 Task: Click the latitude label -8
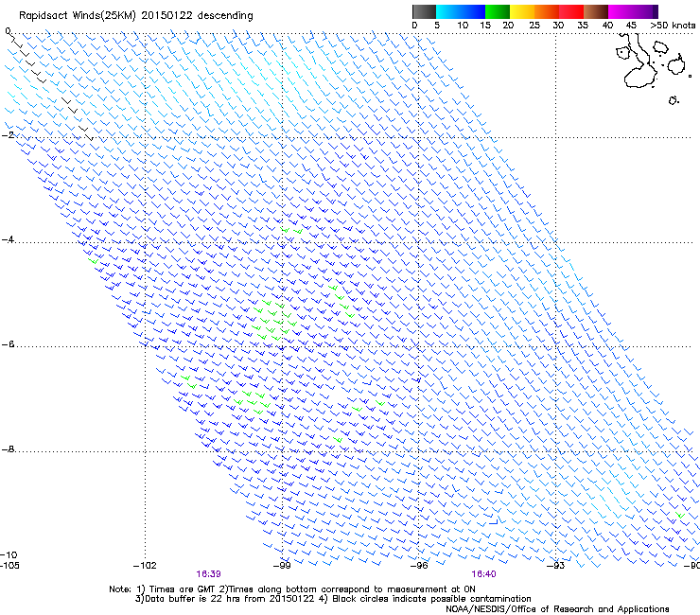(8, 448)
